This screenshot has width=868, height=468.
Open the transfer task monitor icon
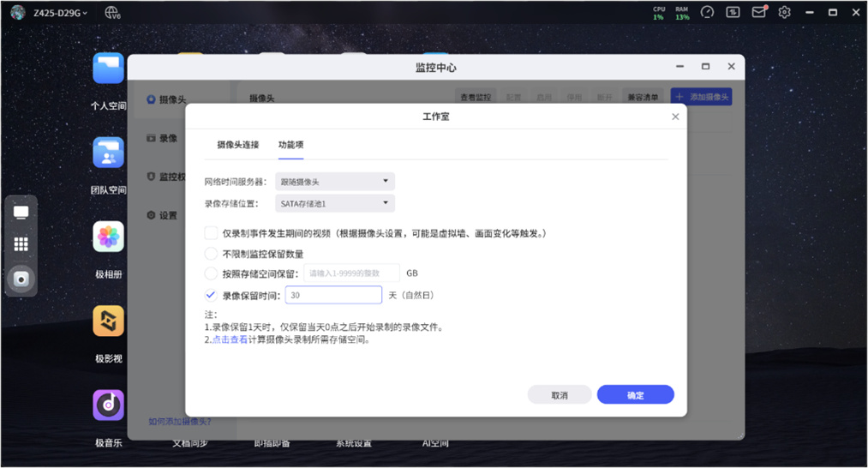[733, 12]
